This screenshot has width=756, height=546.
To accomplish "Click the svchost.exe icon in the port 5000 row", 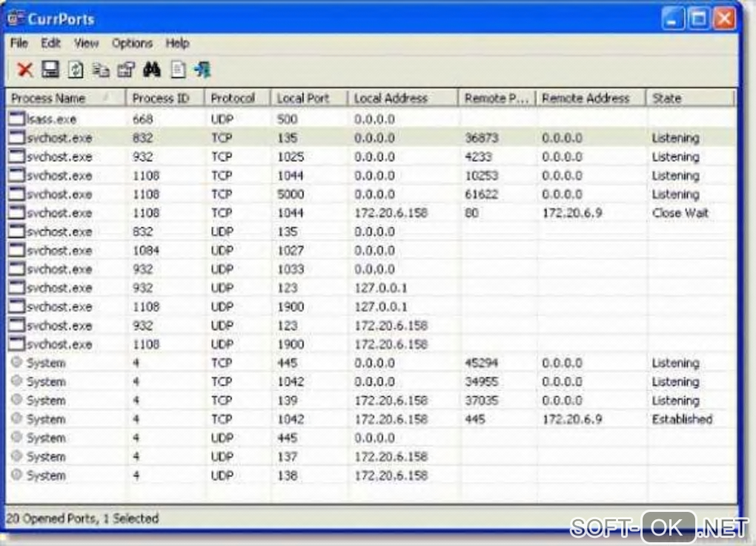I will pyautogui.click(x=16, y=194).
